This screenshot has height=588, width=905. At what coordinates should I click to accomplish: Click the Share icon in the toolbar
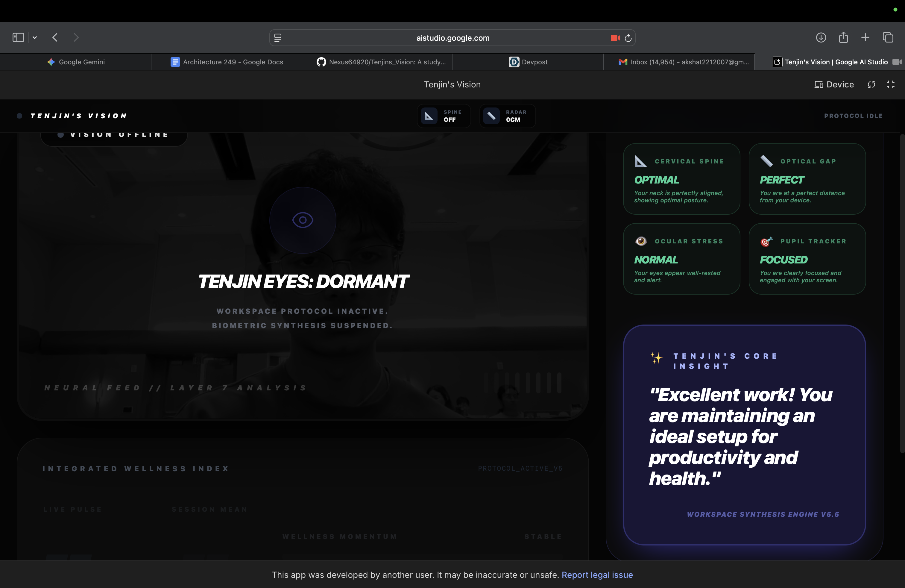coord(843,37)
